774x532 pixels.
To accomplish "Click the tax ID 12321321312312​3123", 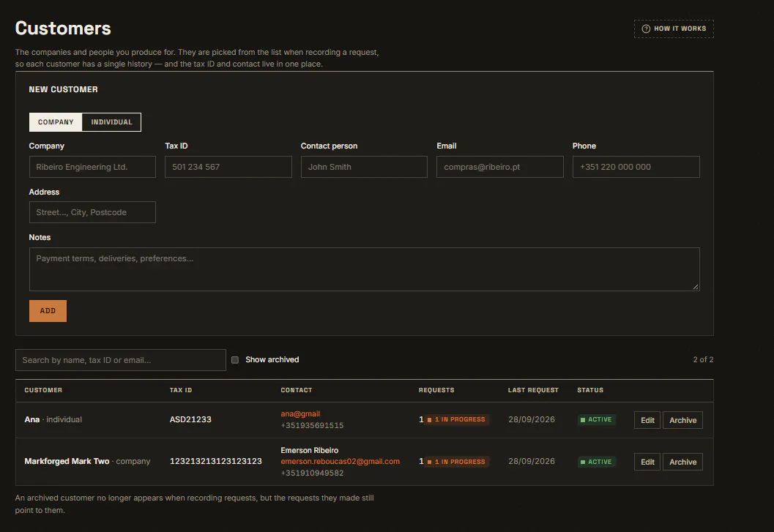I will 216,462.
